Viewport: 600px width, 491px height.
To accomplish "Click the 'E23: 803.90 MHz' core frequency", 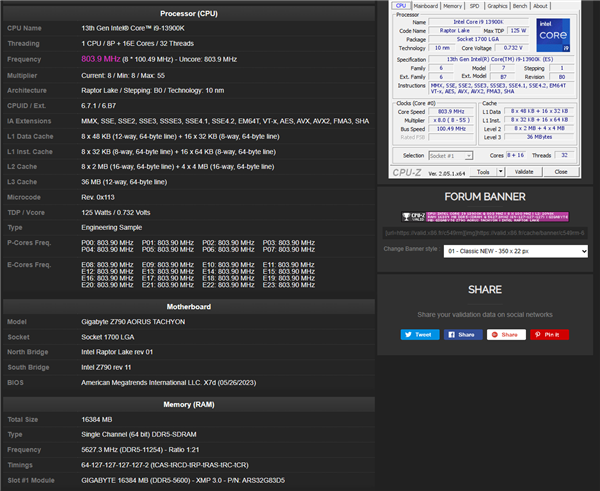I will pyautogui.click(x=289, y=285).
